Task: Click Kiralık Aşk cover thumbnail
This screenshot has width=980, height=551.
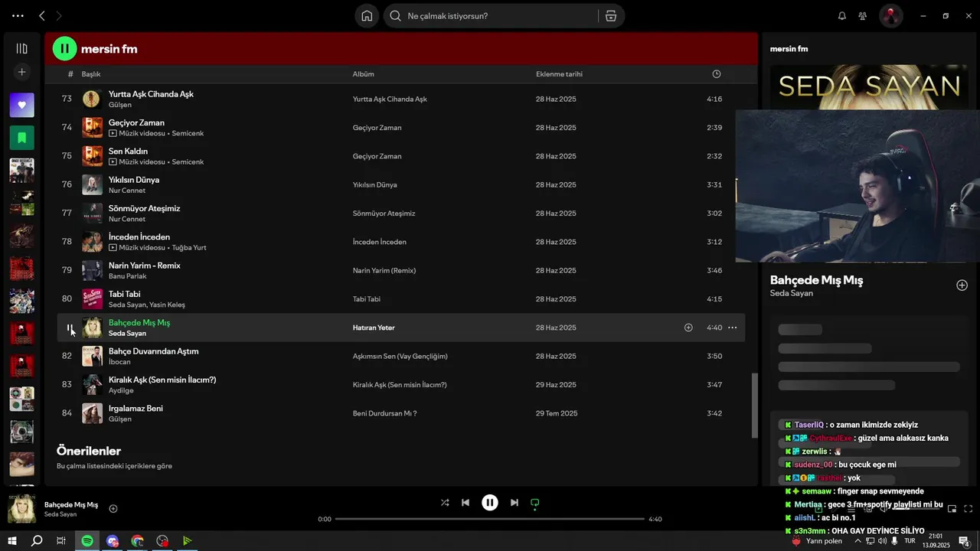Action: click(x=92, y=385)
